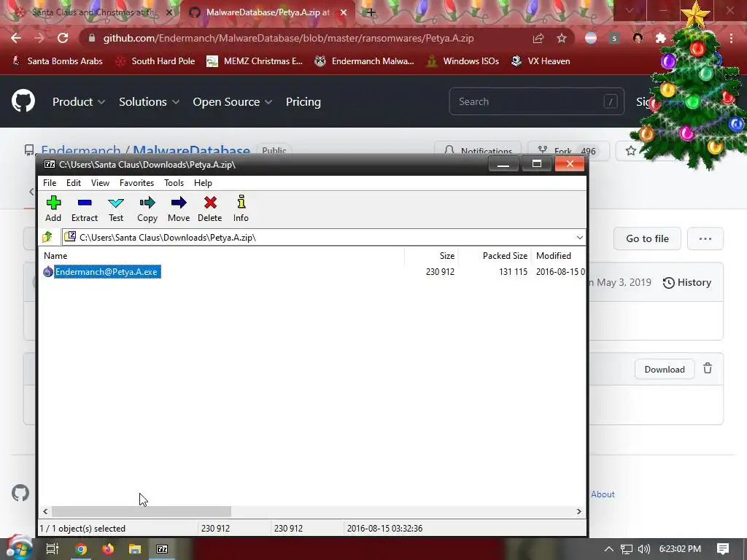Click the Test archive icon

(116, 208)
